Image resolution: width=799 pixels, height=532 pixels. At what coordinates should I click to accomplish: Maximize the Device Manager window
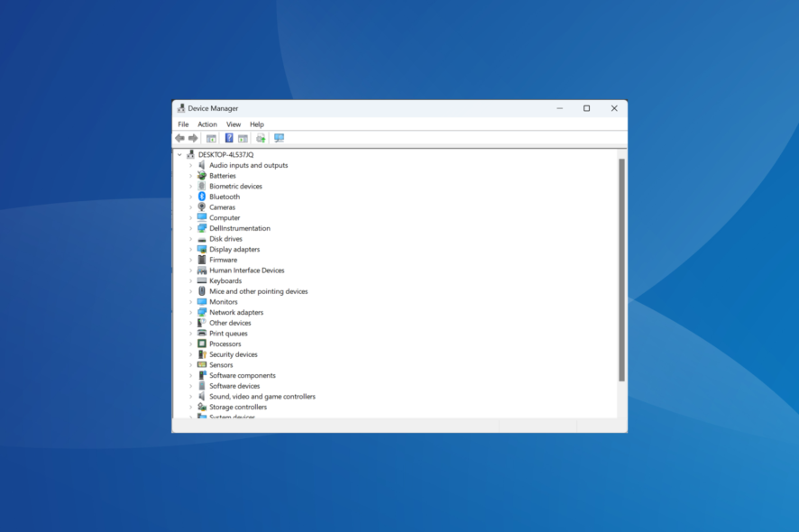click(586, 108)
